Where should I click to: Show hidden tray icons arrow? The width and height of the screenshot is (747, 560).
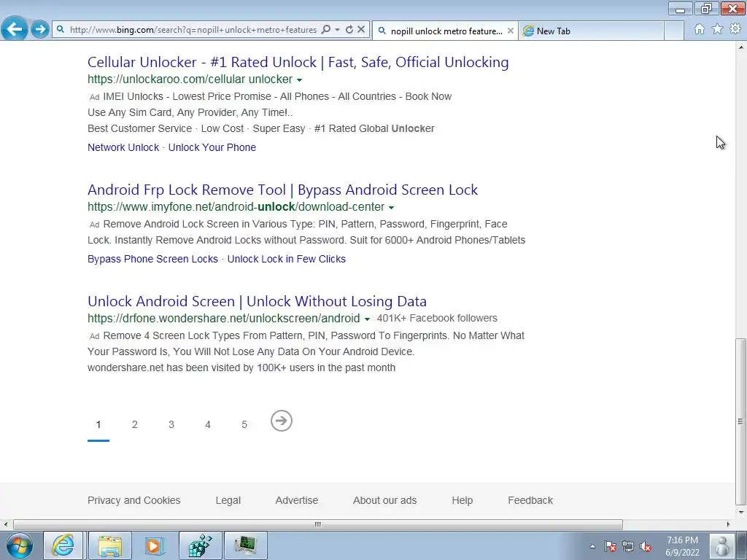592,547
